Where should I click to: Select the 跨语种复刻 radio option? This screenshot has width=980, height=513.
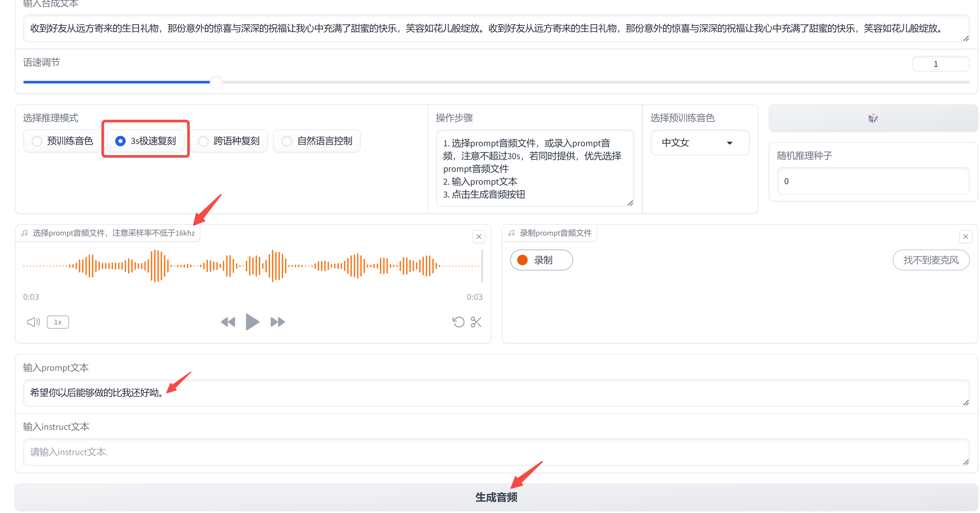pyautogui.click(x=229, y=141)
